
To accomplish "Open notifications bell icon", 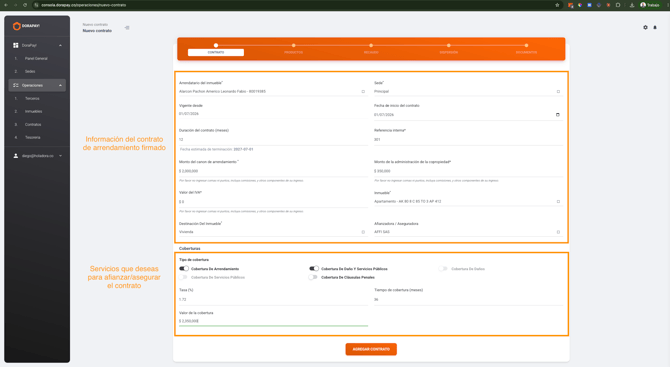I will (x=655, y=27).
